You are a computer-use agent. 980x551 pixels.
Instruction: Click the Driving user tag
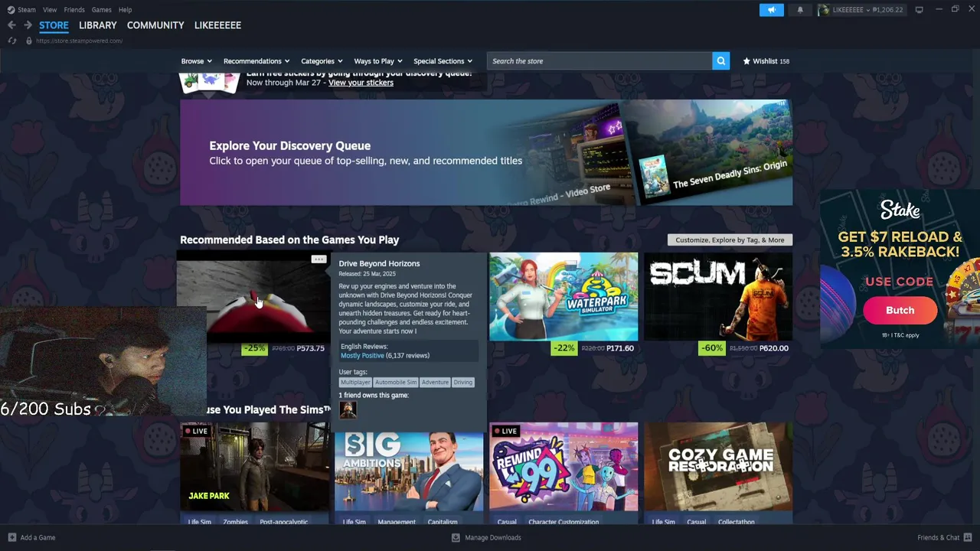[x=463, y=382]
